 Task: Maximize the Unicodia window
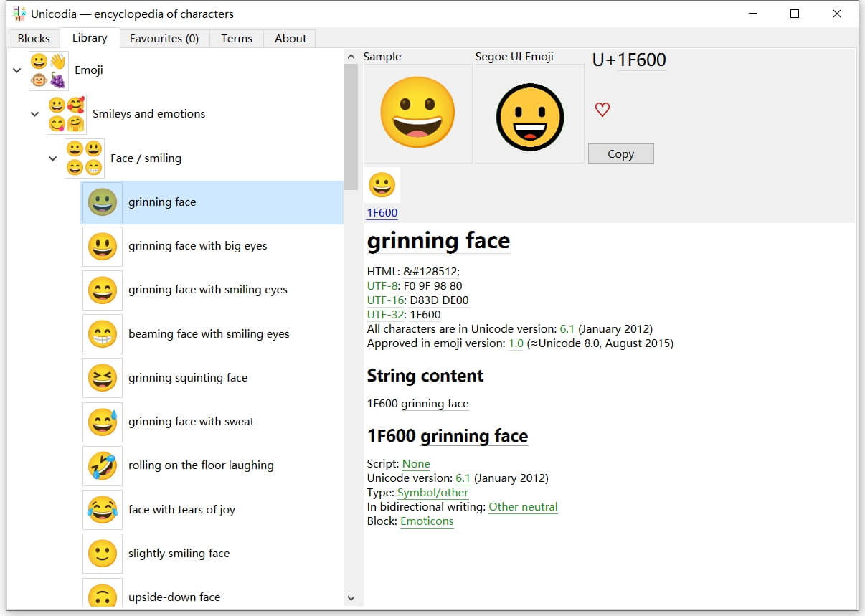(x=795, y=14)
